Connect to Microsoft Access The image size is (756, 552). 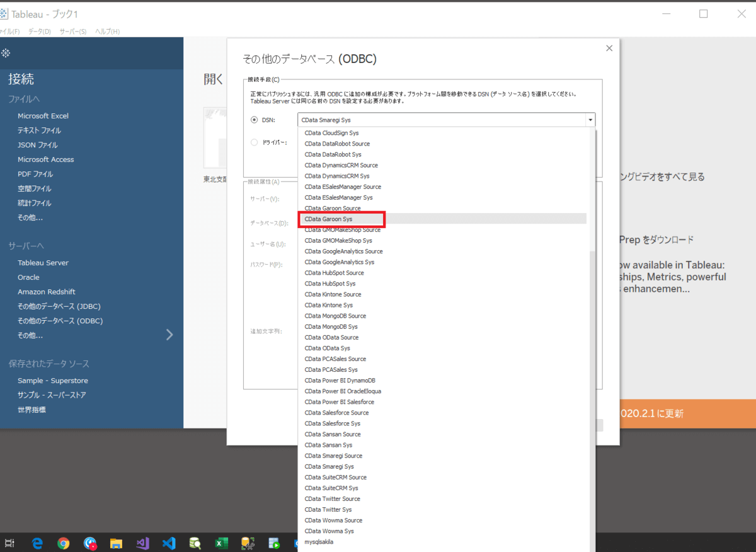(x=45, y=159)
